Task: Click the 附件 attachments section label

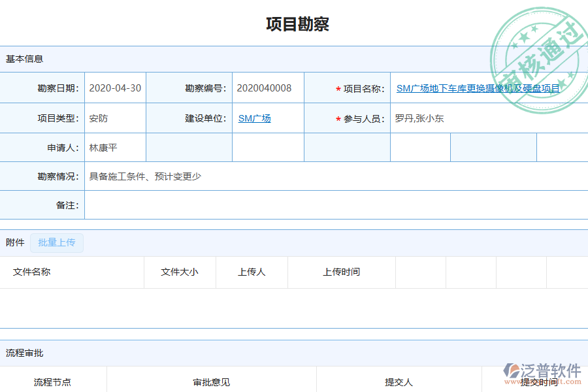Action: pyautogui.click(x=14, y=242)
